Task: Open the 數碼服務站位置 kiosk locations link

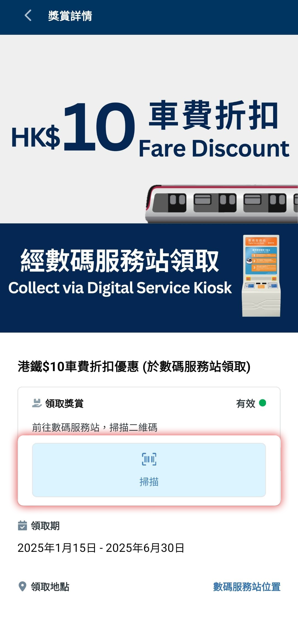Action: coord(247,587)
